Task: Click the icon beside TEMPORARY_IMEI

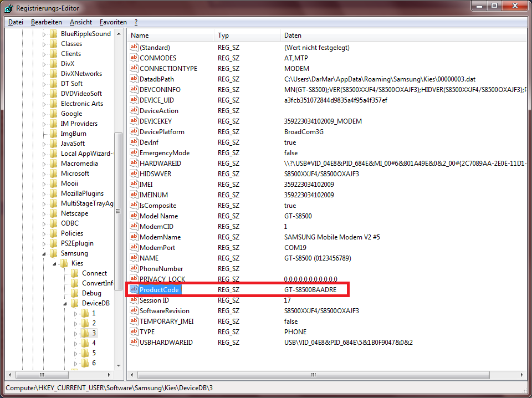Action: click(x=134, y=321)
